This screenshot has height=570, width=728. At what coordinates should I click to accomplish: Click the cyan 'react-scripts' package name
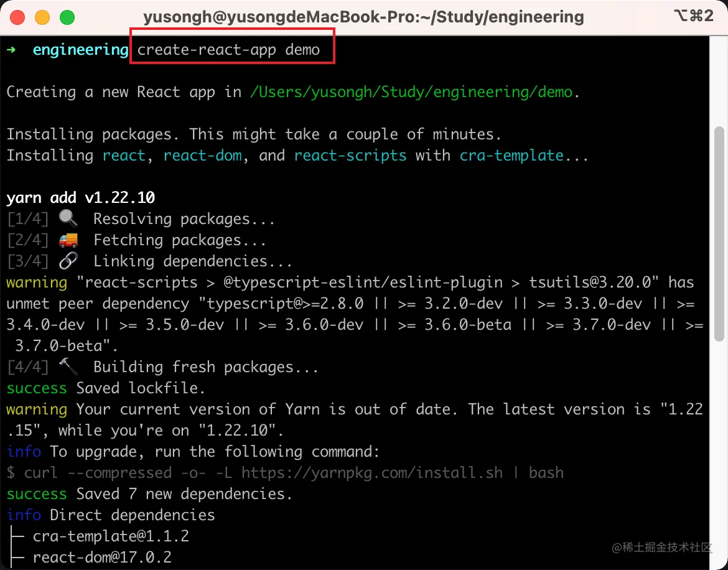[350, 155]
